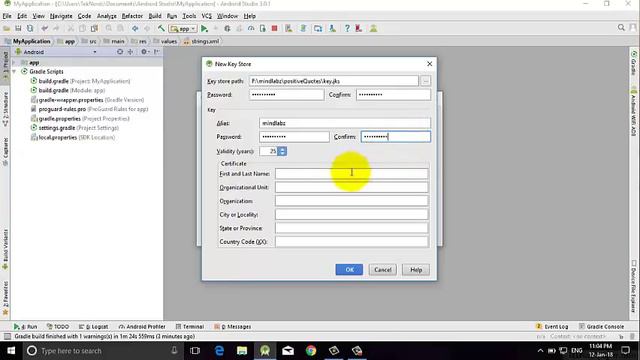Click the First and Last Name field
This screenshot has width=640, height=360.
[x=351, y=173]
